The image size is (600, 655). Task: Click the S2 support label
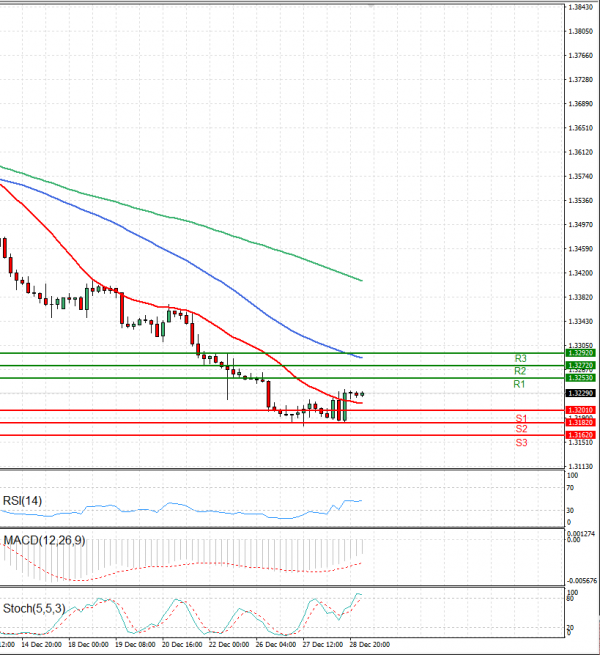[x=521, y=429]
